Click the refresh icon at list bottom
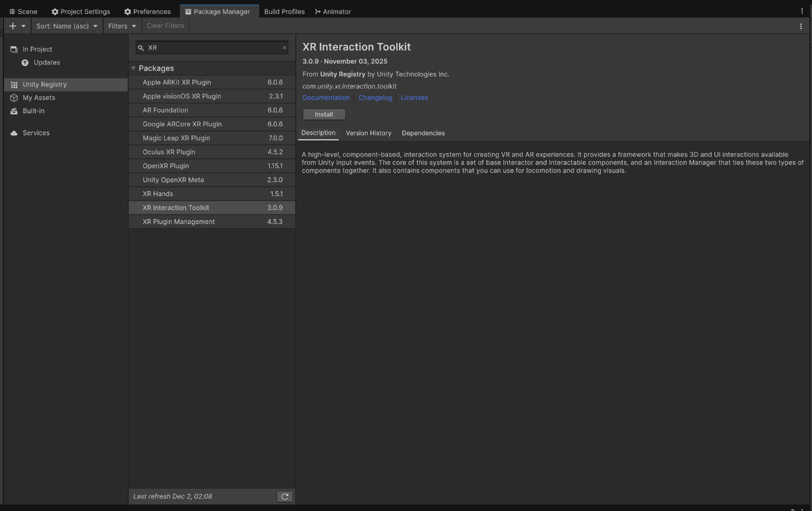 click(285, 496)
